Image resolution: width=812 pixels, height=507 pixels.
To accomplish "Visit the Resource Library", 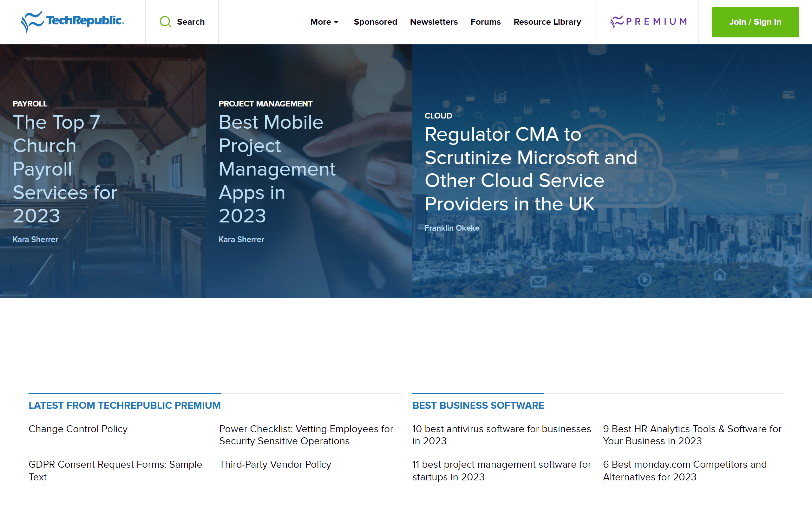I will pos(547,22).
